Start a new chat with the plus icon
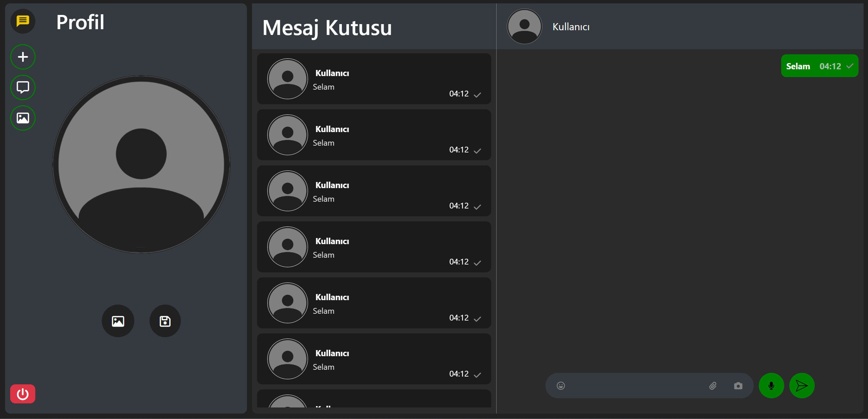The image size is (868, 419). click(22, 57)
